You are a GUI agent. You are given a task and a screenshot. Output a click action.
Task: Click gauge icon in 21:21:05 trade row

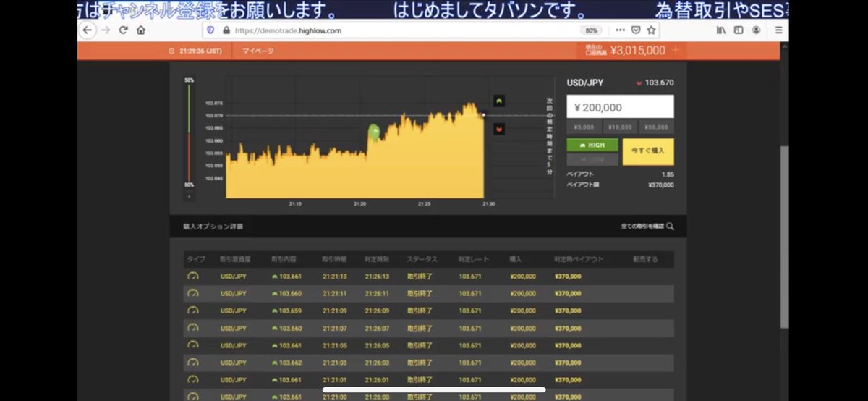click(x=192, y=345)
